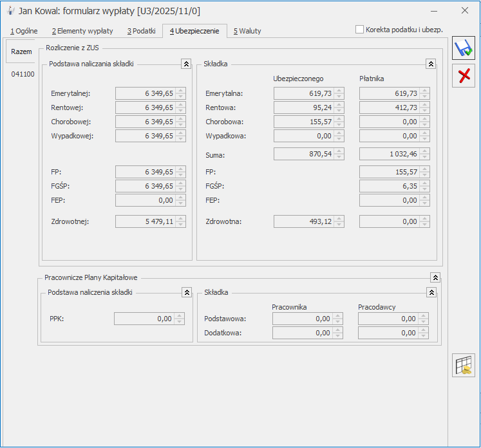Select the Razem side tab
The width and height of the screenshot is (481, 448).
tap(21, 51)
